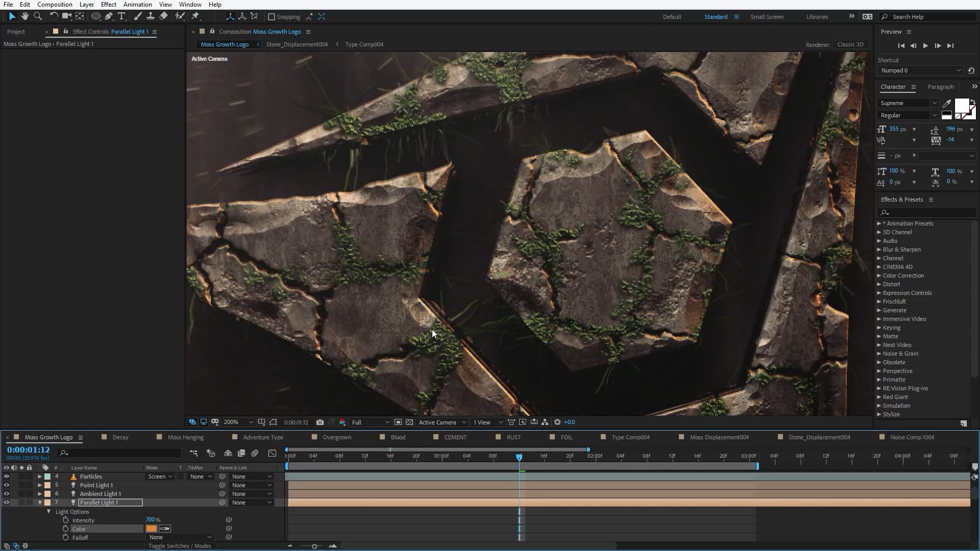Image resolution: width=980 pixels, height=551 pixels.
Task: Hide the Point Light 1 layer
Action: pyautogui.click(x=7, y=485)
